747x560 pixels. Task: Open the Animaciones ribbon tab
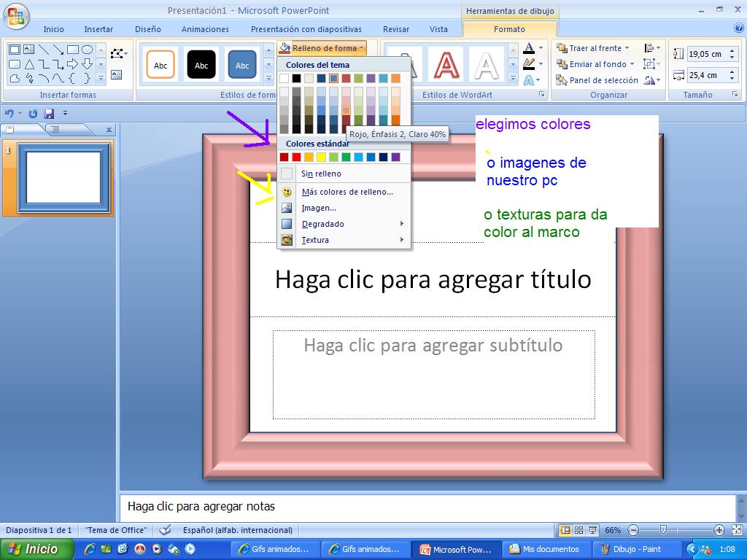(x=205, y=29)
